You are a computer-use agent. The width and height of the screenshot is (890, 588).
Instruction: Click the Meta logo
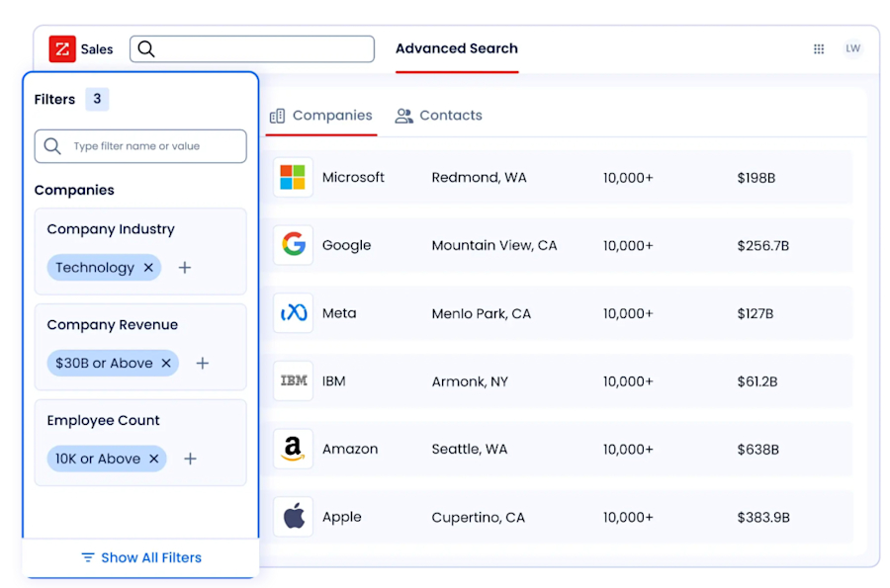(293, 313)
